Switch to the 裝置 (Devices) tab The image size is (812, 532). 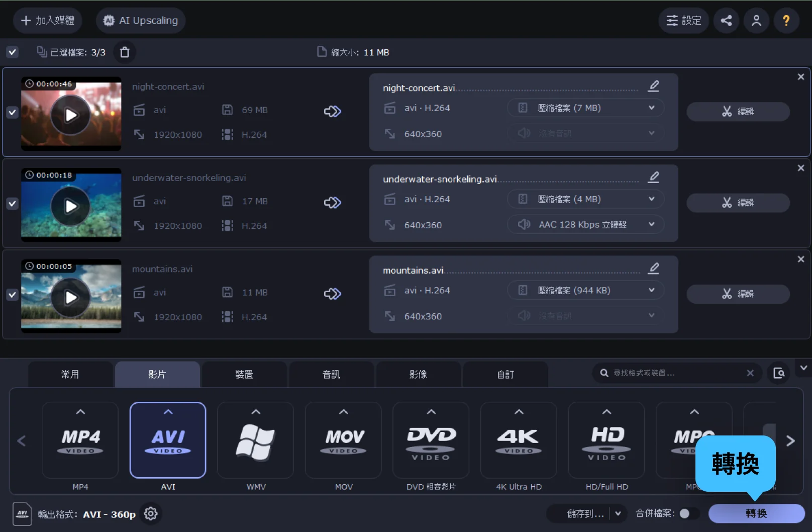pos(244,375)
